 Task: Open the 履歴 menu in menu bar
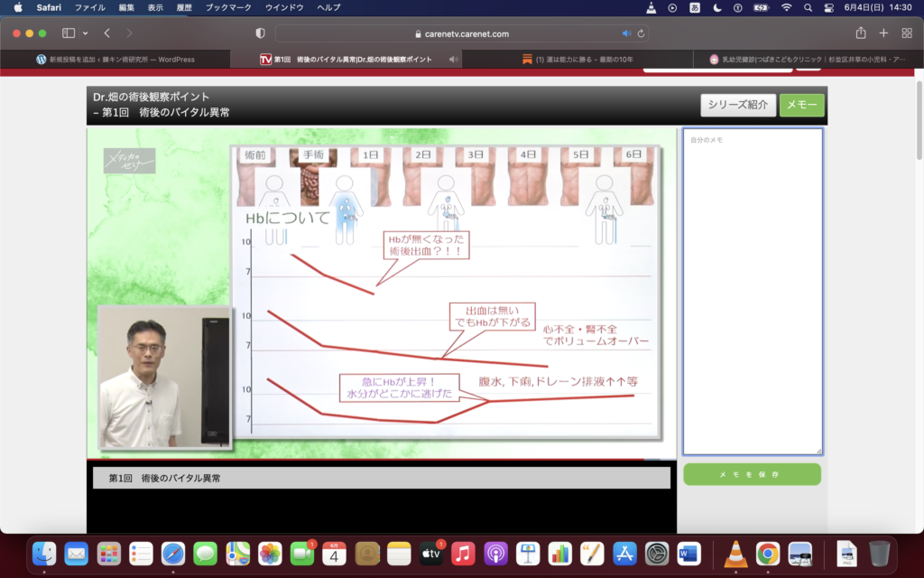point(184,7)
